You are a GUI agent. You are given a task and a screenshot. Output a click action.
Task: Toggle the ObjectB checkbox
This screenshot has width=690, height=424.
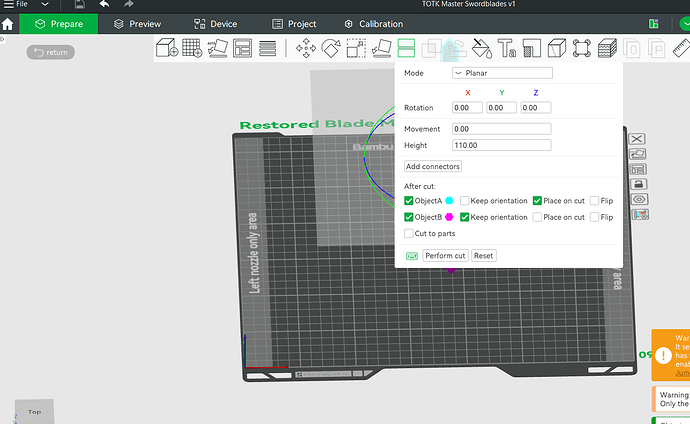point(408,217)
